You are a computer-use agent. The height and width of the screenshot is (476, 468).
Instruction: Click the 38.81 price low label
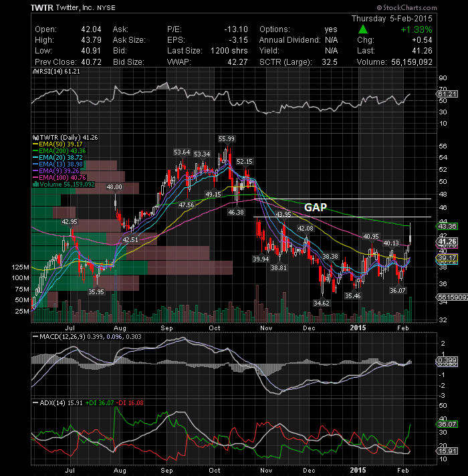(279, 267)
